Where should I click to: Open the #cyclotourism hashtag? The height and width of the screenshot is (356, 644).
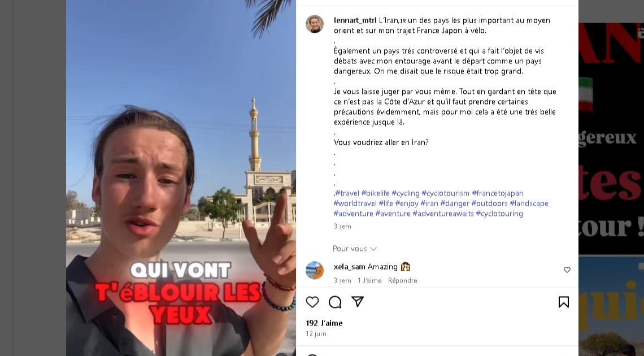445,193
